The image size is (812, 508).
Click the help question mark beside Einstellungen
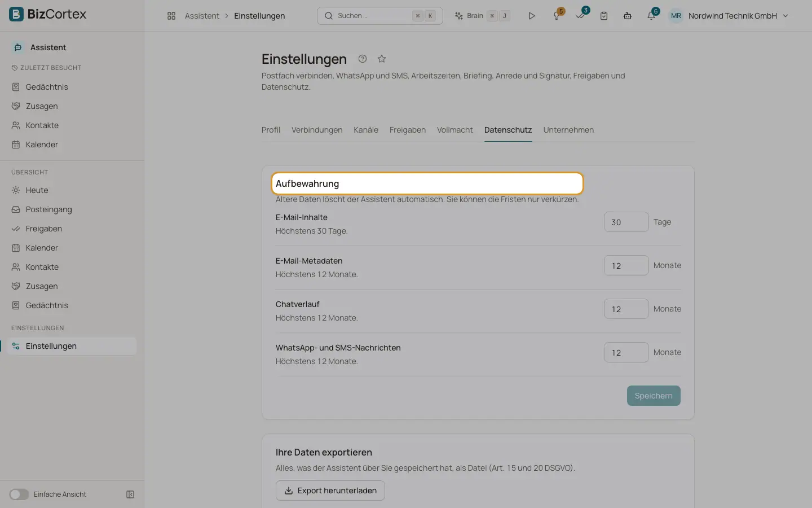tap(363, 59)
